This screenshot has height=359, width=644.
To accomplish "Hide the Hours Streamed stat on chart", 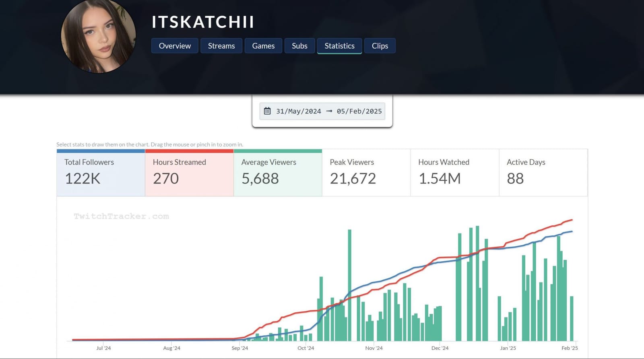I will click(x=189, y=172).
